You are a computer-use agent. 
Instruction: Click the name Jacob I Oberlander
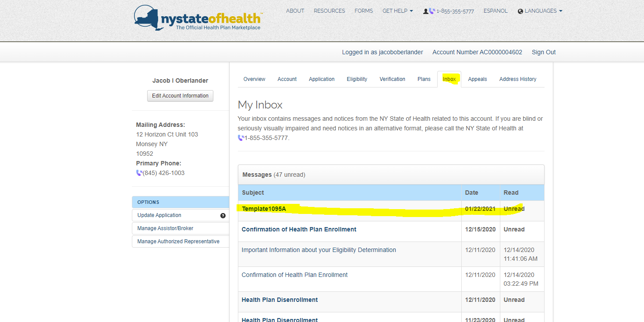tap(180, 80)
